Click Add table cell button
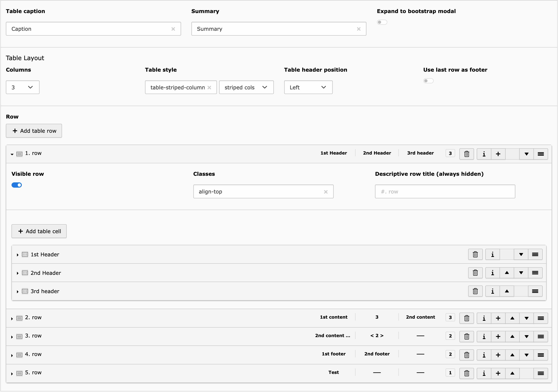The width and height of the screenshot is (559, 392). click(39, 231)
